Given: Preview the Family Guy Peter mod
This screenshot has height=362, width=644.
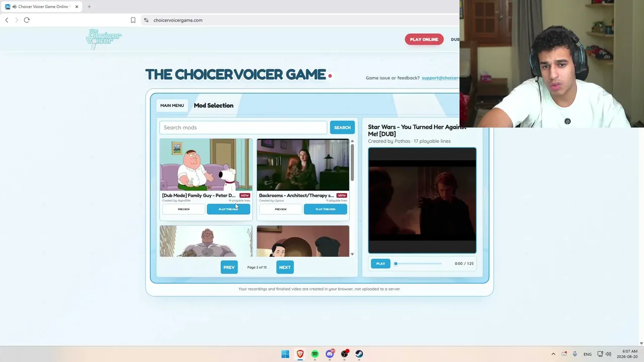Looking at the screenshot, I should [x=184, y=209].
